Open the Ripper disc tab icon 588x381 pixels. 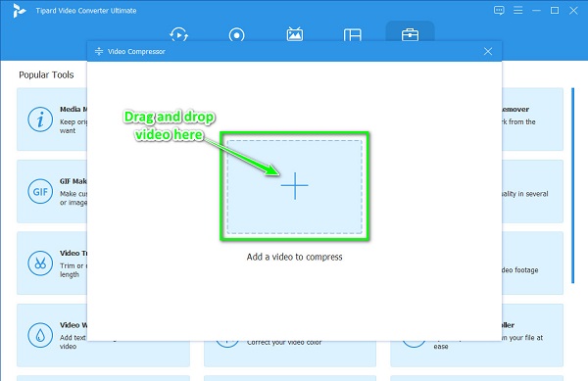(236, 35)
